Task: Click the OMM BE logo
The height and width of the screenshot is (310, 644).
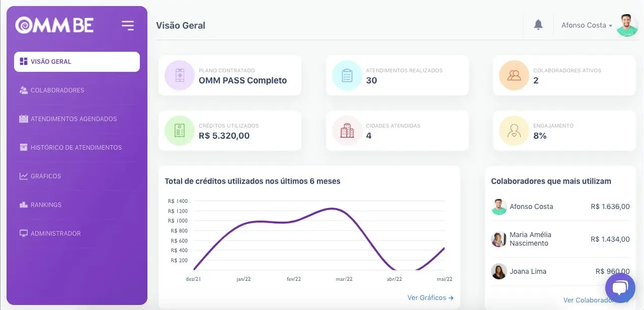Action: tap(54, 25)
